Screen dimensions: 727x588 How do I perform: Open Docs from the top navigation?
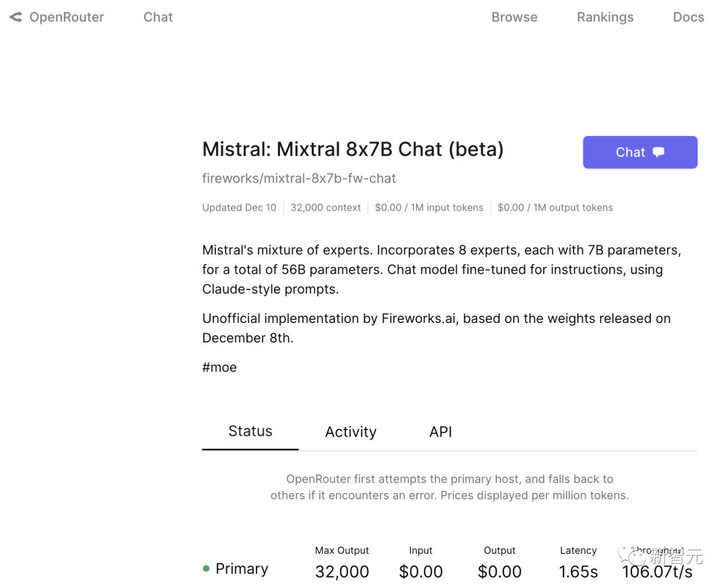(x=688, y=17)
